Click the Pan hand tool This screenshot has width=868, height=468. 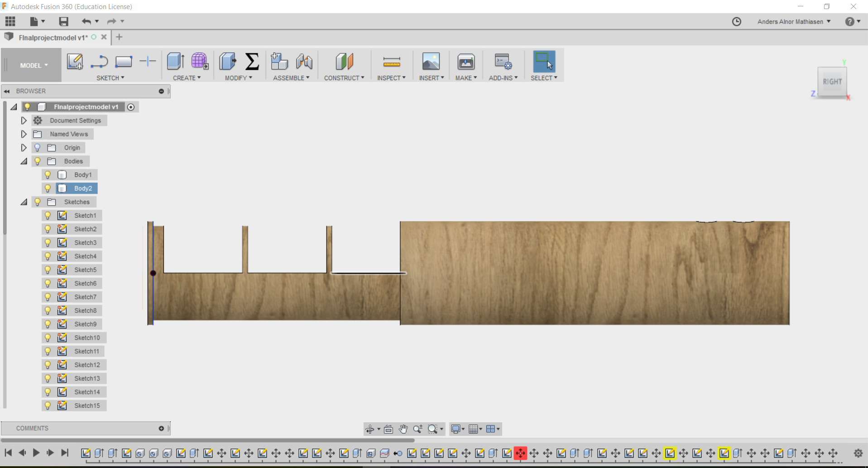tap(403, 429)
